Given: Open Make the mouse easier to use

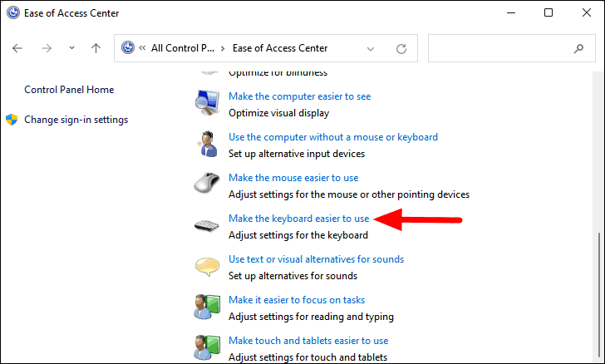Looking at the screenshot, I should pos(293,178).
